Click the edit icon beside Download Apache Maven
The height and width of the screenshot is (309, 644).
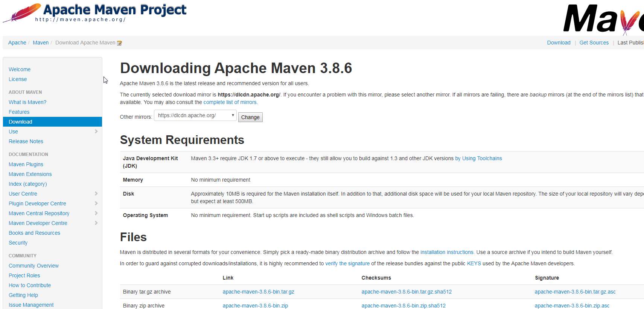pyautogui.click(x=119, y=43)
